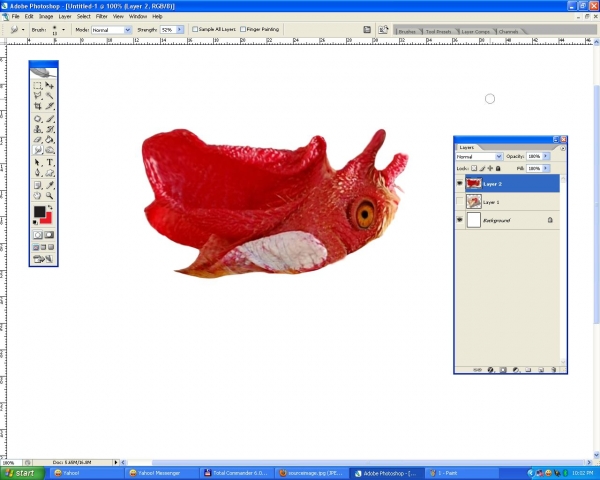600x480 pixels.
Task: Enable Sample All Layers checkbox
Action: (195, 29)
